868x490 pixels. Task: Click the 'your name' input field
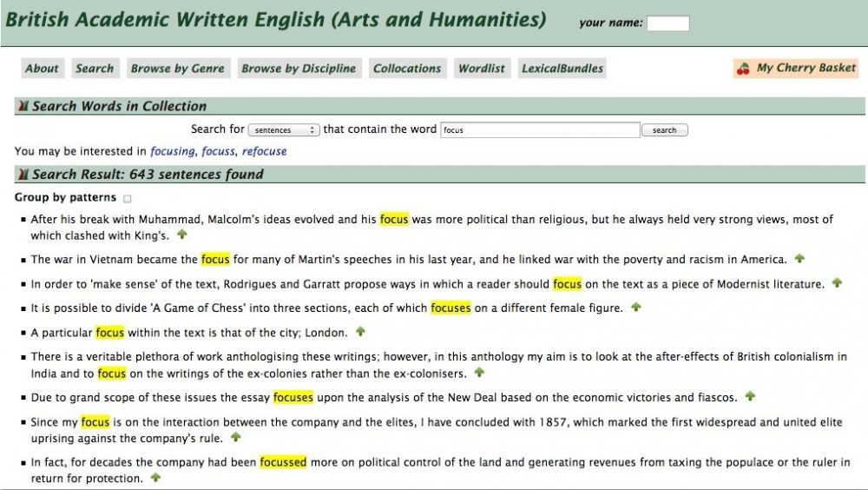(668, 23)
